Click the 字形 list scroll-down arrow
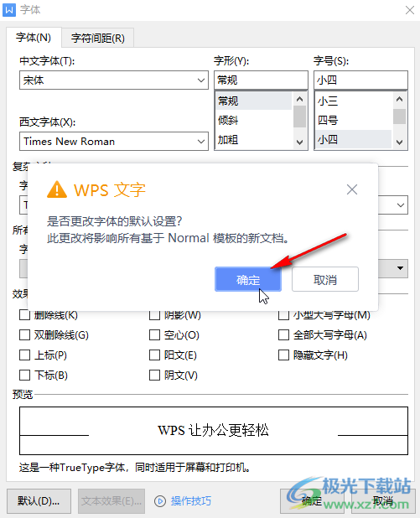The height and width of the screenshot is (518, 420). point(300,142)
